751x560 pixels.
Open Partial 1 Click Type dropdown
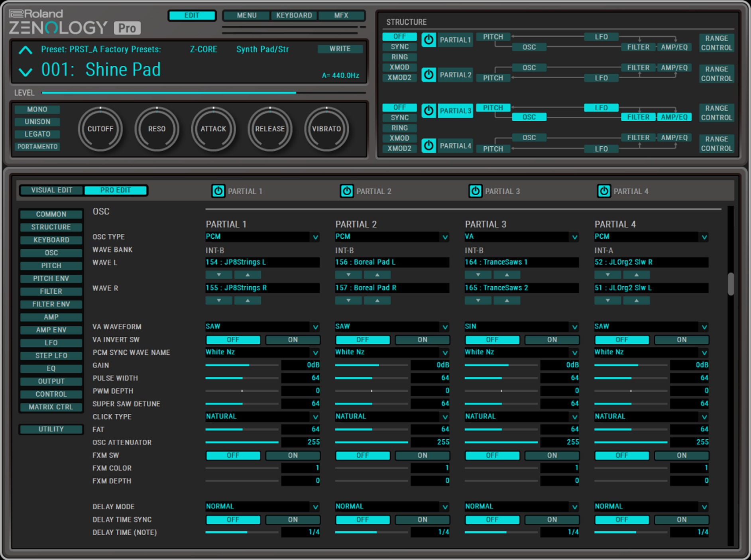262,417
